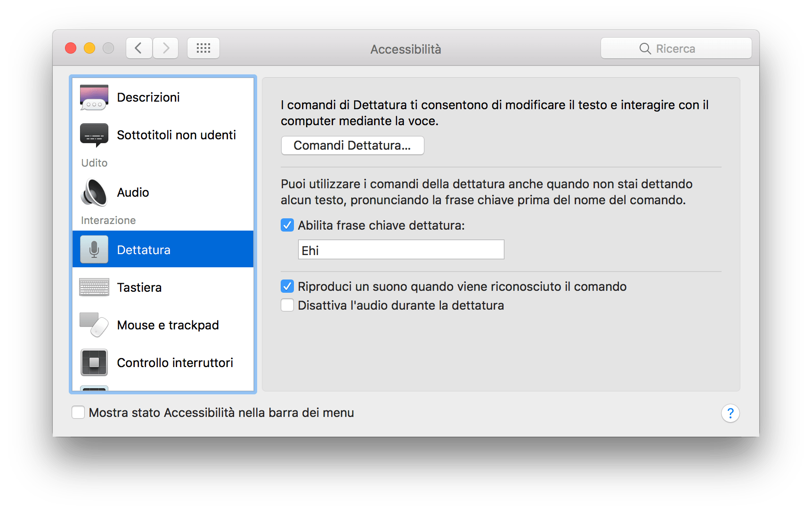Image resolution: width=812 pixels, height=512 pixels.
Task: Open Comandi Dettatura settings
Action: pos(352,145)
